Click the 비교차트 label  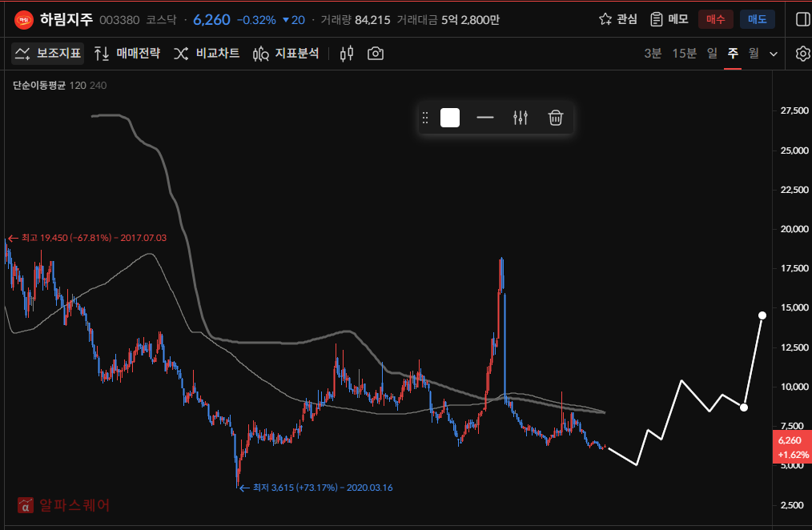(218, 54)
